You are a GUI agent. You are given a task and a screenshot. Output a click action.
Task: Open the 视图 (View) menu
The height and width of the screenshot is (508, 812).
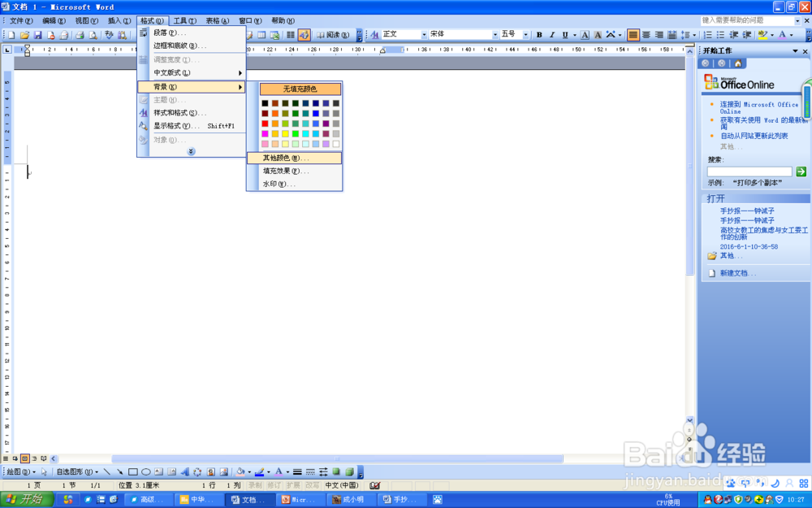pyautogui.click(x=87, y=21)
